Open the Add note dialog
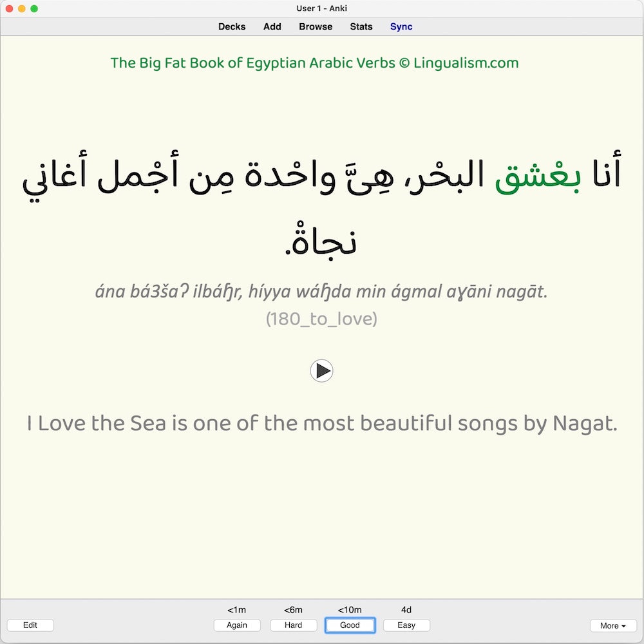 pyautogui.click(x=272, y=26)
